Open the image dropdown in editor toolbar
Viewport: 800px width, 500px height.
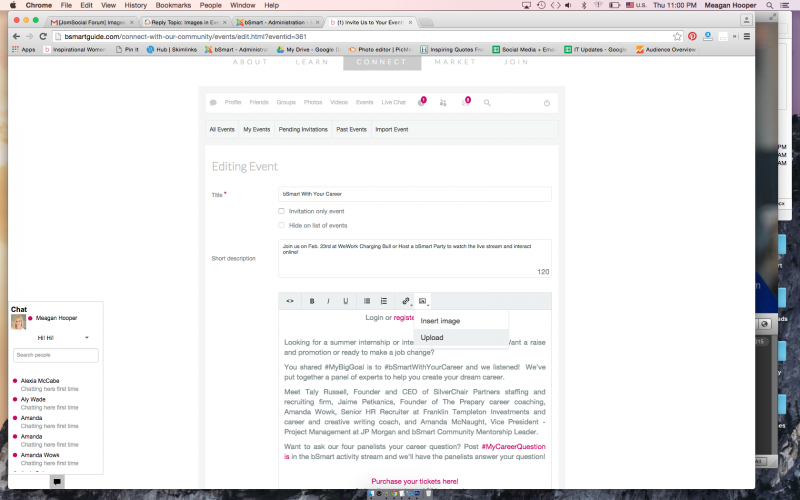click(423, 301)
